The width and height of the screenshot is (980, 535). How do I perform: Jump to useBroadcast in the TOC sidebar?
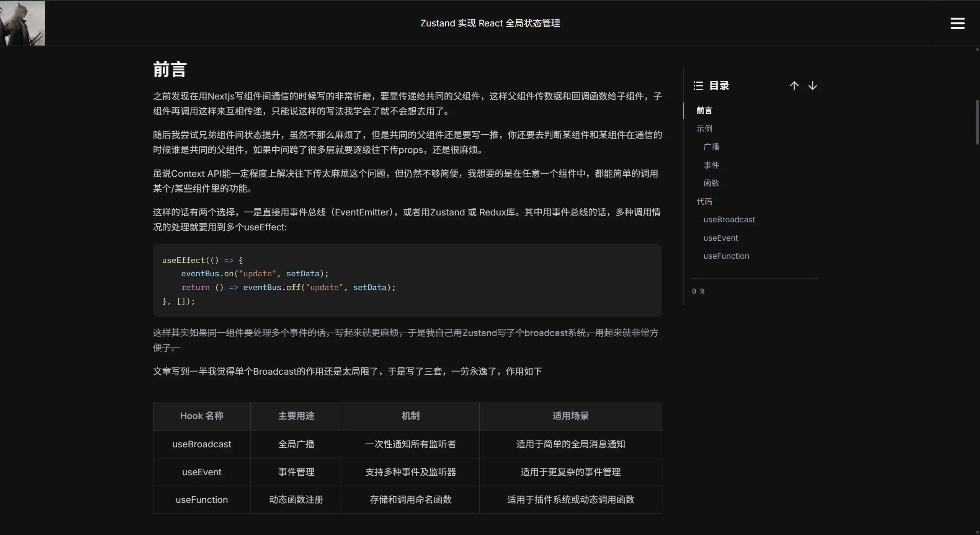tap(729, 220)
